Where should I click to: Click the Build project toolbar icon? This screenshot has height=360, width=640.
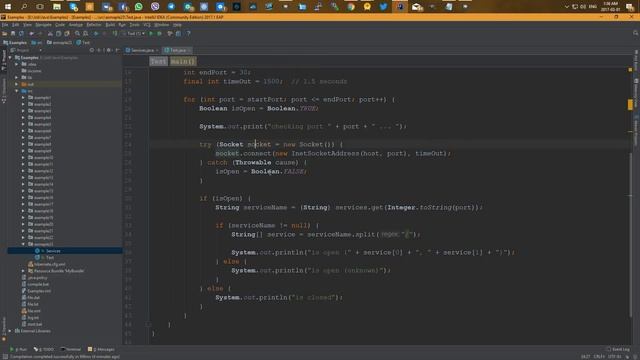[115, 33]
